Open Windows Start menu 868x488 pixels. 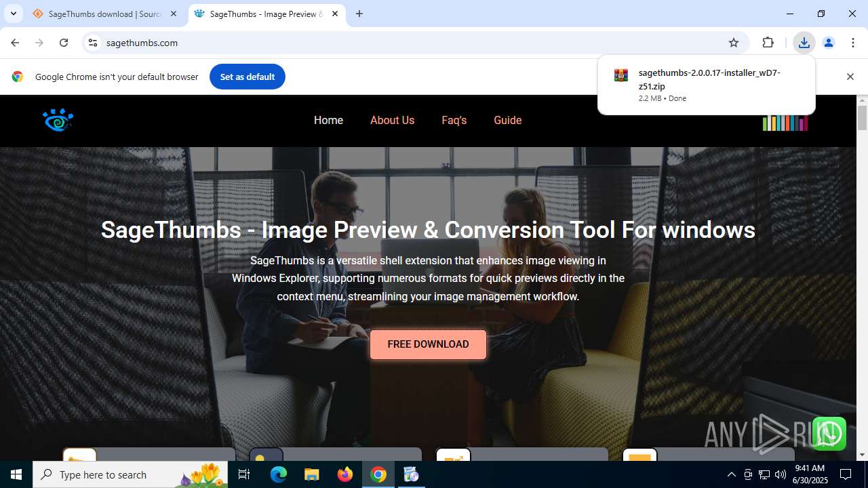tap(16, 474)
